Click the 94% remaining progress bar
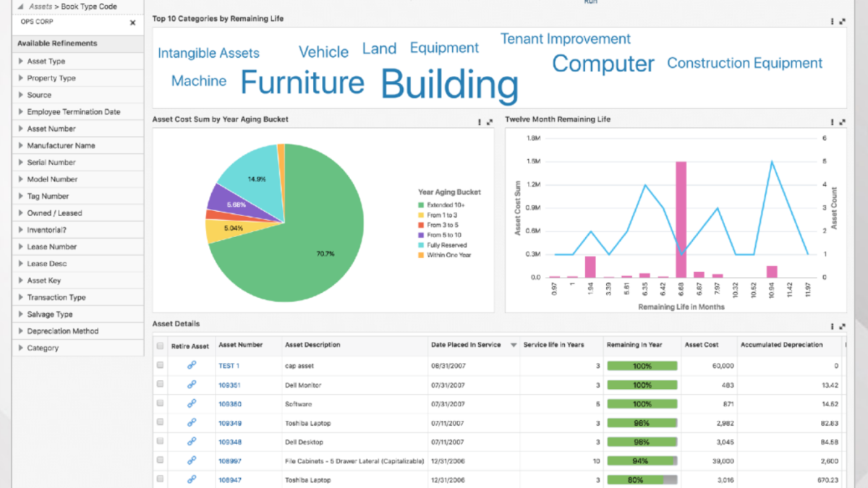Image resolution: width=868 pixels, height=488 pixels. 642,460
